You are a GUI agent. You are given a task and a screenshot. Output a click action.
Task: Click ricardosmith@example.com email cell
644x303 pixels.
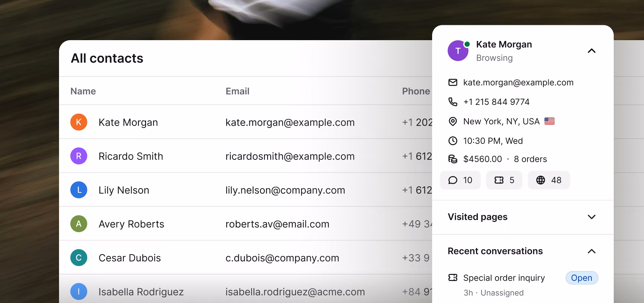point(290,156)
